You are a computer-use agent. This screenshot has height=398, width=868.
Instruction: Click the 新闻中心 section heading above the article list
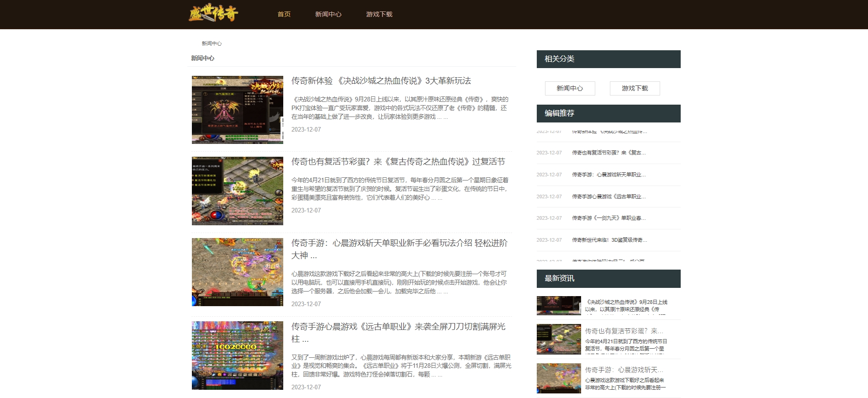[202, 58]
